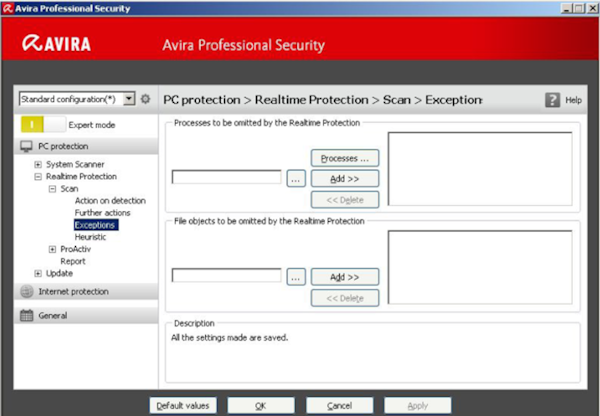
Task: Select Heuristic tree item
Action: 90,237
